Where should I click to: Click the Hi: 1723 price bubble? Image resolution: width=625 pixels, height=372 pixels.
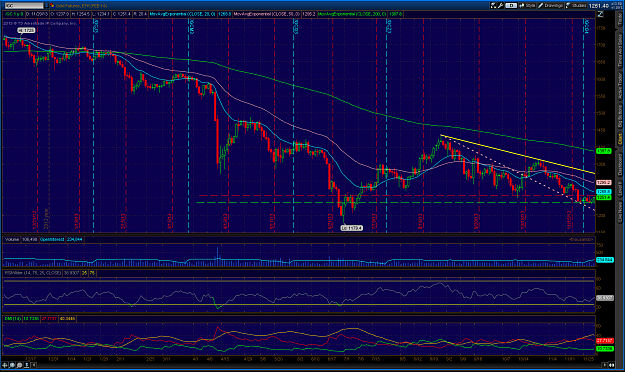pos(27,30)
